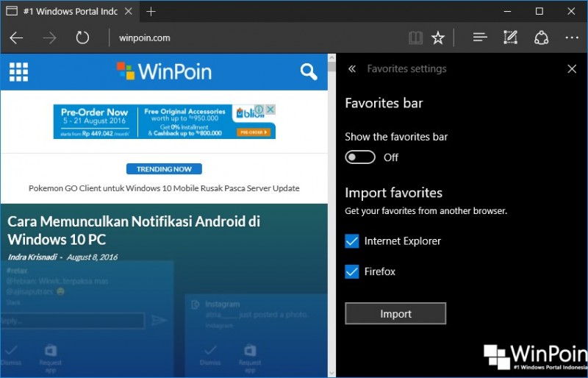Image resolution: width=588 pixels, height=378 pixels.
Task: Open the Pokemon GO Client trending article
Action: point(164,188)
